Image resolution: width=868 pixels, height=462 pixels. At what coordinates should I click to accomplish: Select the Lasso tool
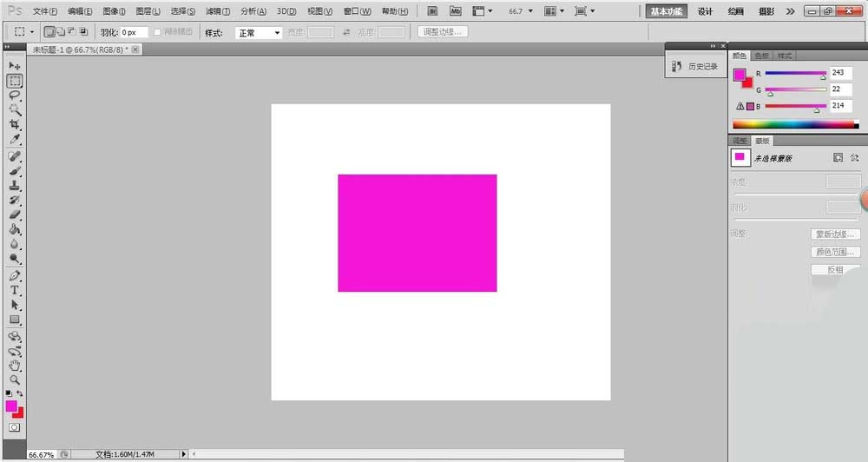pos(15,96)
